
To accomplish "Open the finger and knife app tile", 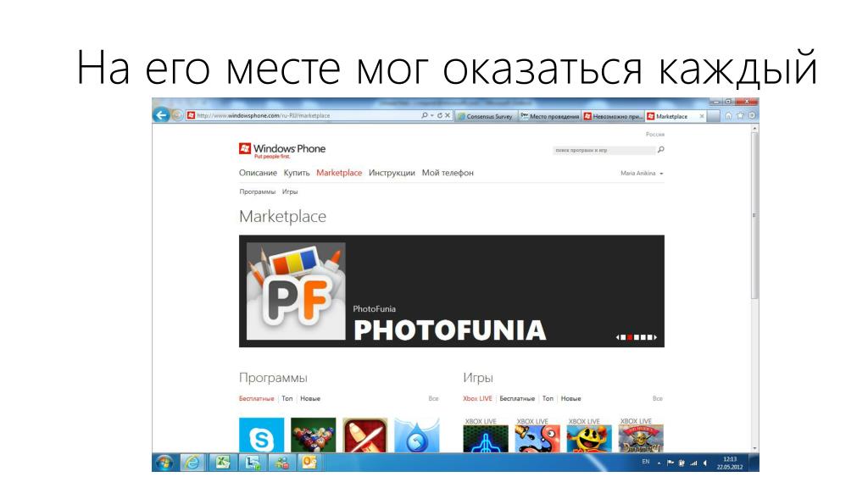I will [365, 435].
